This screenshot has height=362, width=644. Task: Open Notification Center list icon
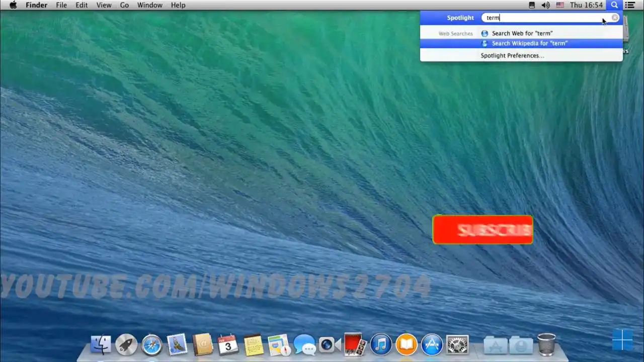629,5
